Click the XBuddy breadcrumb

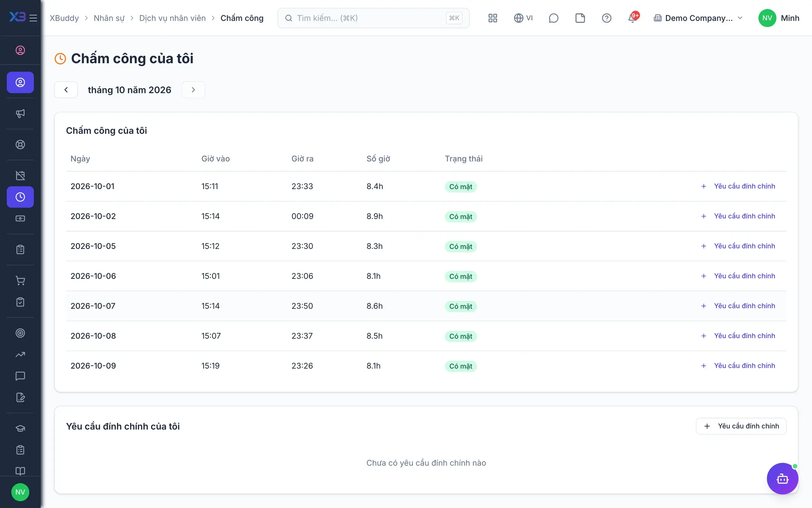coord(64,18)
